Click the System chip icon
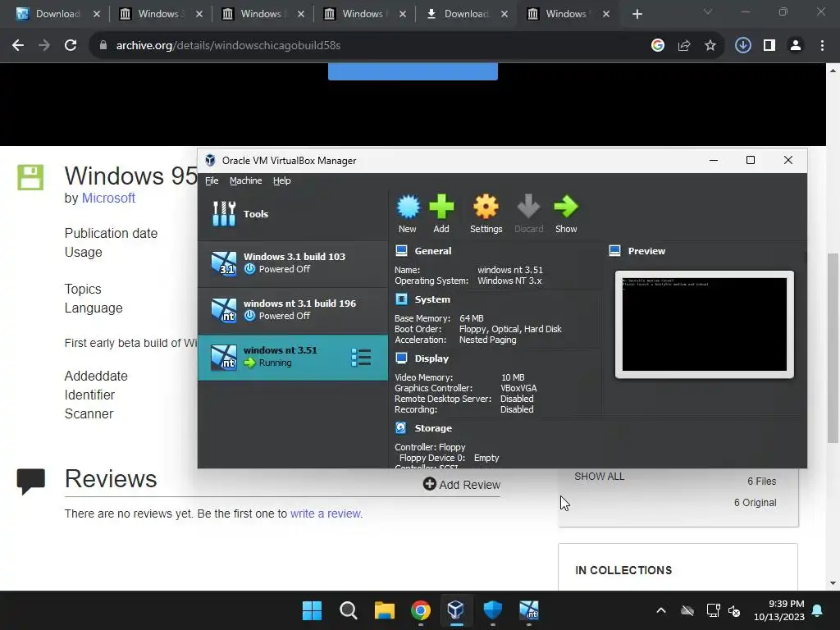Screen dimensions: 840x630 coord(401,299)
